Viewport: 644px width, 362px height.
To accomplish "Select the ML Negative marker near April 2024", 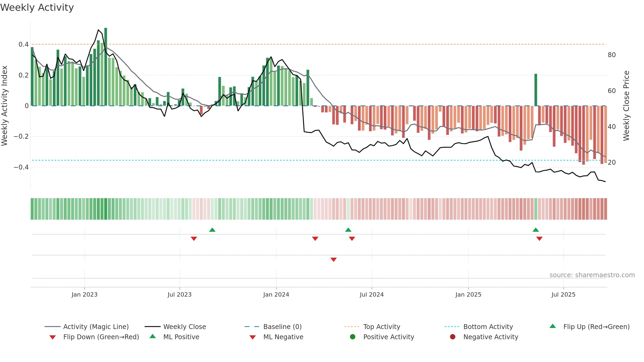I will (334, 260).
